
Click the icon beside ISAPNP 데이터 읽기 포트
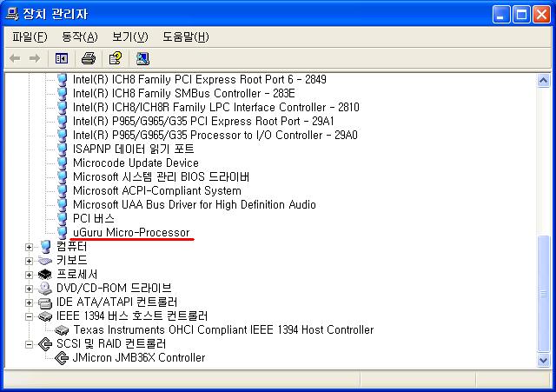[63, 149]
